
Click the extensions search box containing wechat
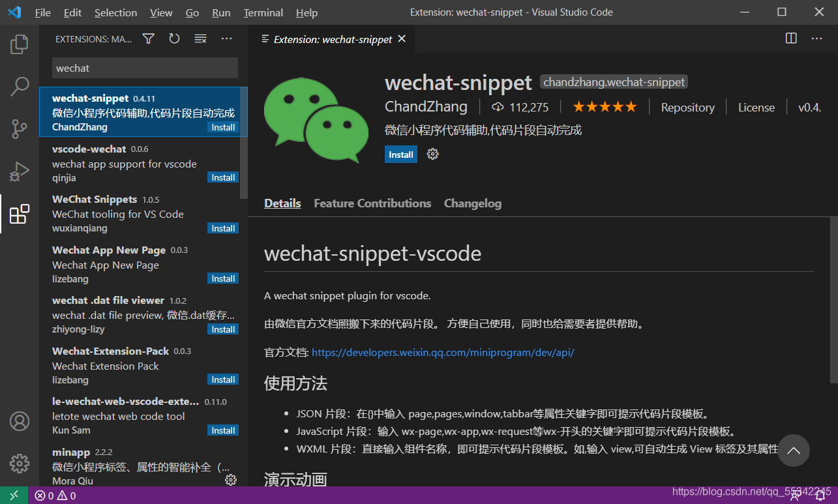[145, 68]
